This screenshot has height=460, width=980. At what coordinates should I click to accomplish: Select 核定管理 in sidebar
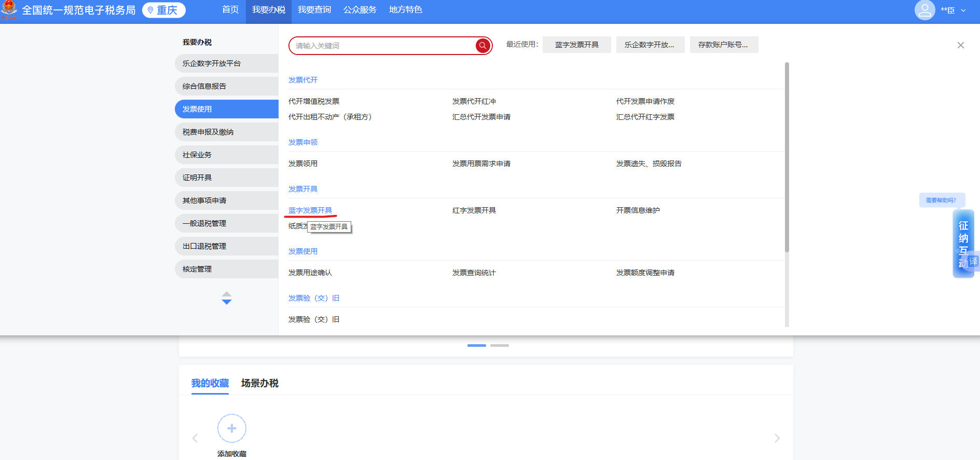(x=227, y=269)
